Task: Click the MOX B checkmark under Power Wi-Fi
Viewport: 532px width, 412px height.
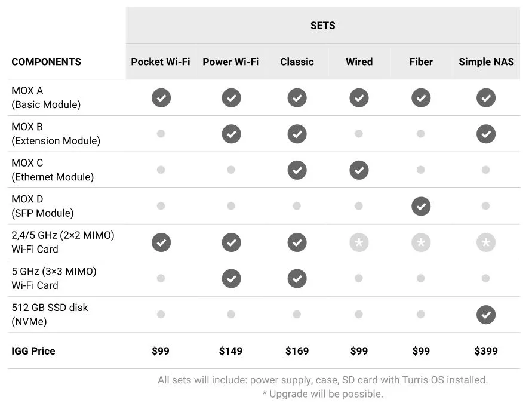Action: [232, 134]
